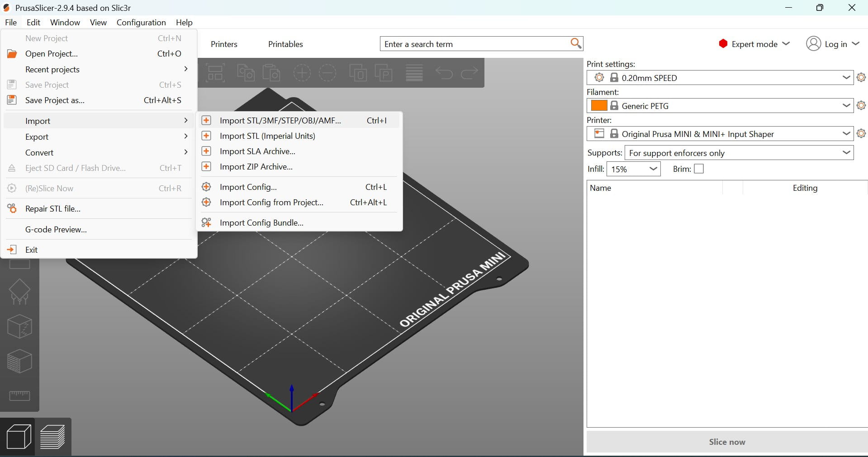Click the Import entry in File menu

pyautogui.click(x=99, y=121)
